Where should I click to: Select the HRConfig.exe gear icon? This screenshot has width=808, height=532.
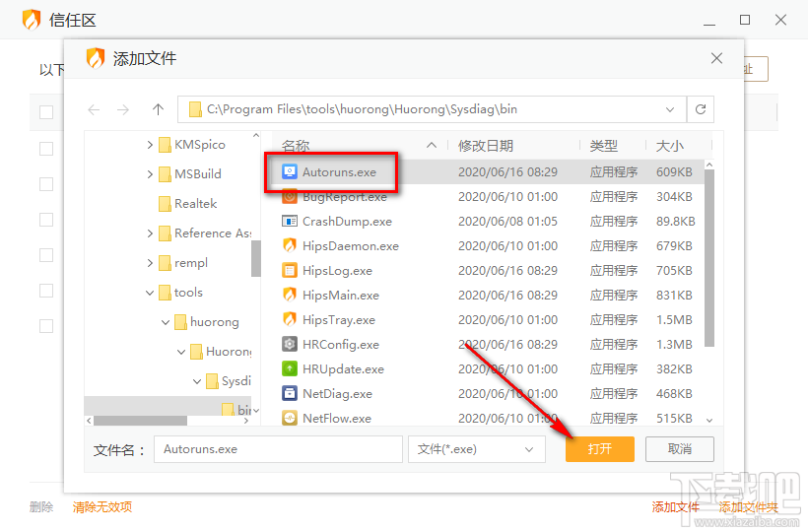tap(290, 344)
